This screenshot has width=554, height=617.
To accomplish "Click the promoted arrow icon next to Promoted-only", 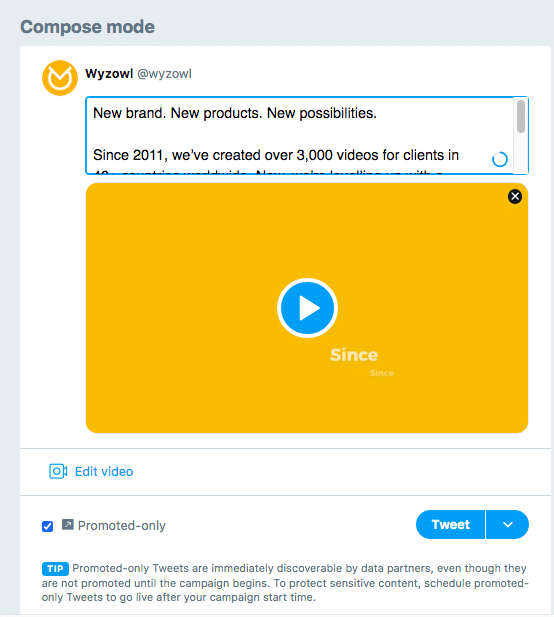I will (x=68, y=525).
